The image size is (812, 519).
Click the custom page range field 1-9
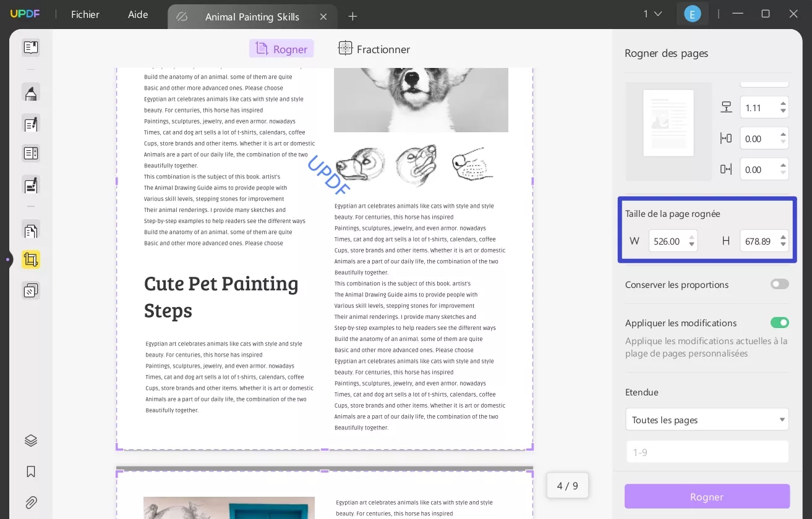707,452
